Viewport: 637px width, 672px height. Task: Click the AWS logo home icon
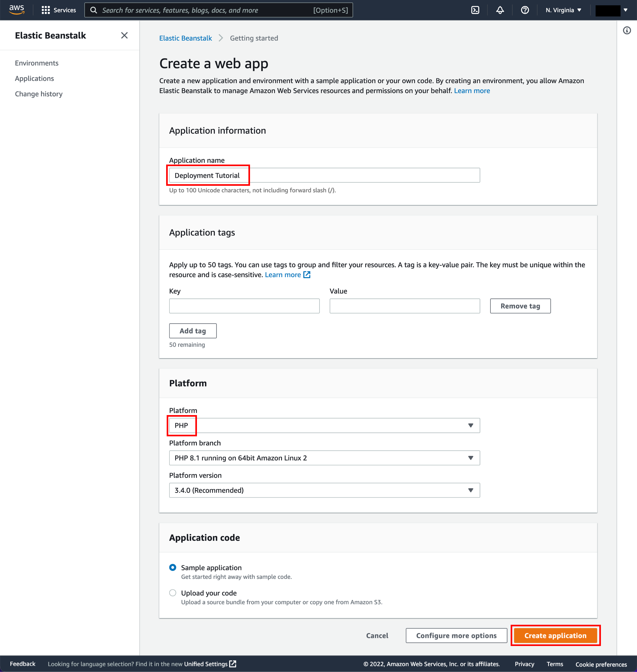point(16,10)
